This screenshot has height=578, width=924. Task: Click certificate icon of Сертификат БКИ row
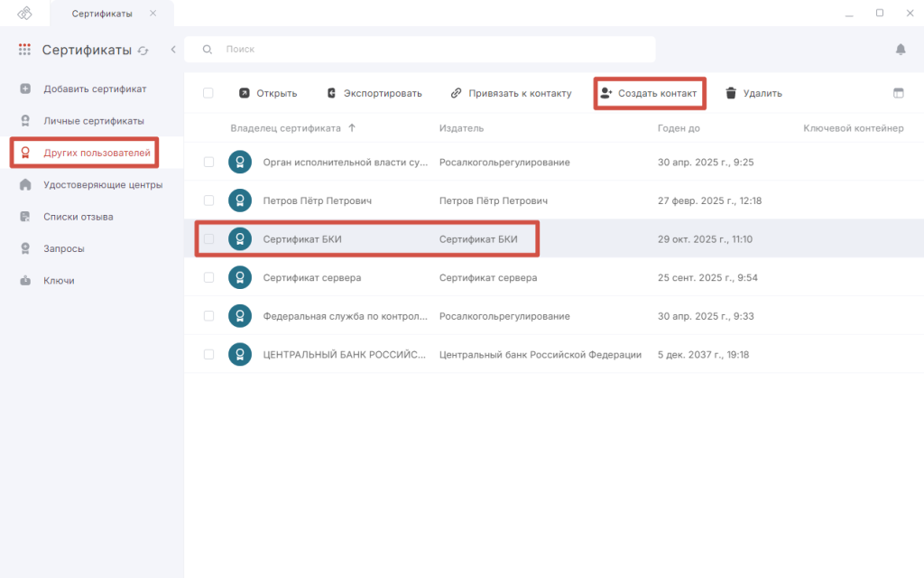pyautogui.click(x=240, y=238)
